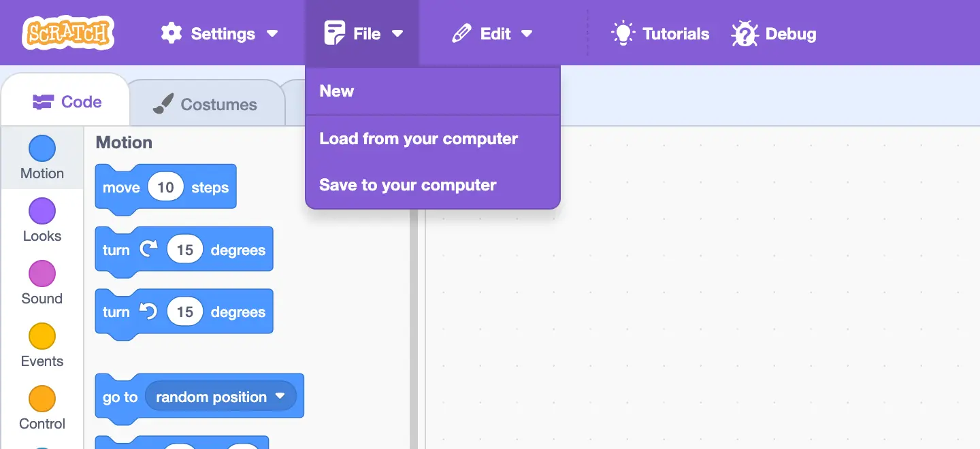Image resolution: width=980 pixels, height=449 pixels.
Task: Click the Looks category label
Action: pyautogui.click(x=42, y=236)
